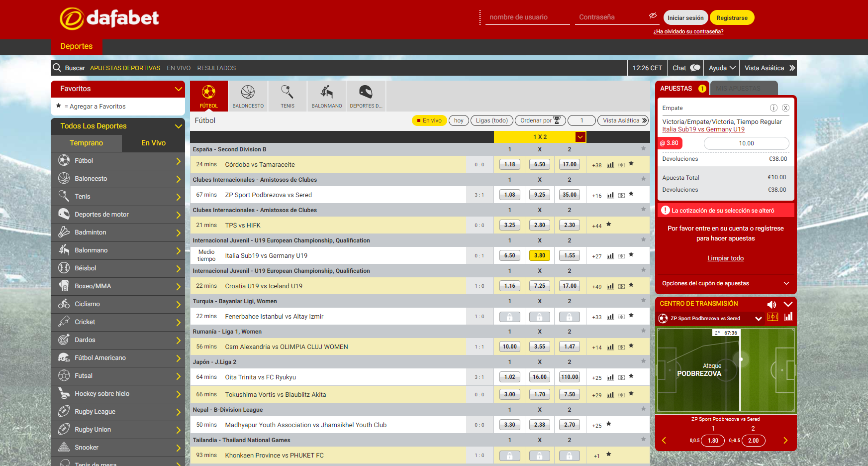The width and height of the screenshot is (868, 466).
Task: Toggle the En vivo filter
Action: tap(429, 120)
